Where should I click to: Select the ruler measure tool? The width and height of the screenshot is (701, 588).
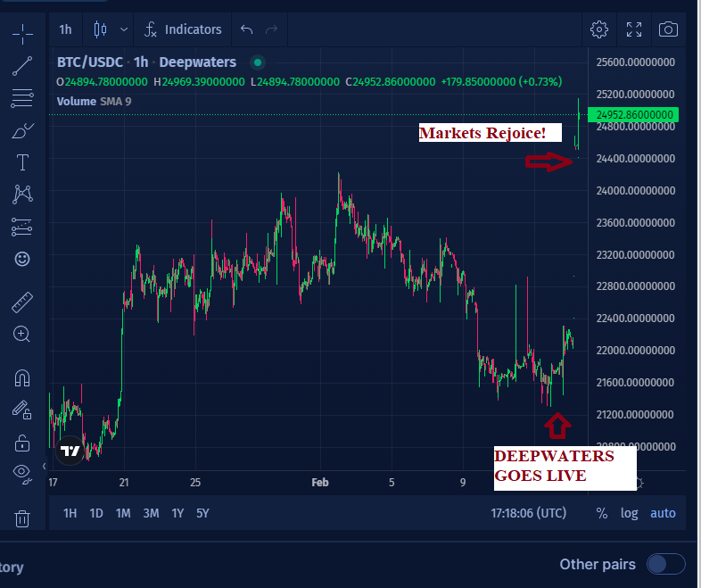pos(22,302)
